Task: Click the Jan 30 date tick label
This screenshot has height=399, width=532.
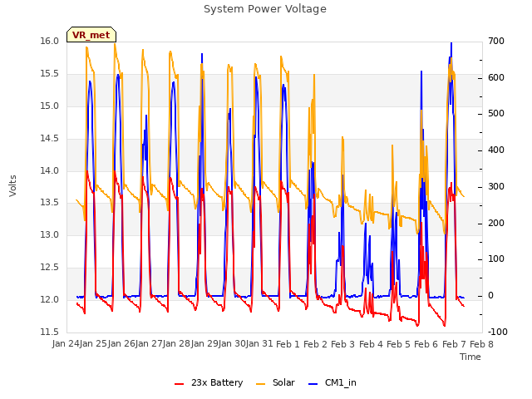Action: pyautogui.click(x=232, y=344)
